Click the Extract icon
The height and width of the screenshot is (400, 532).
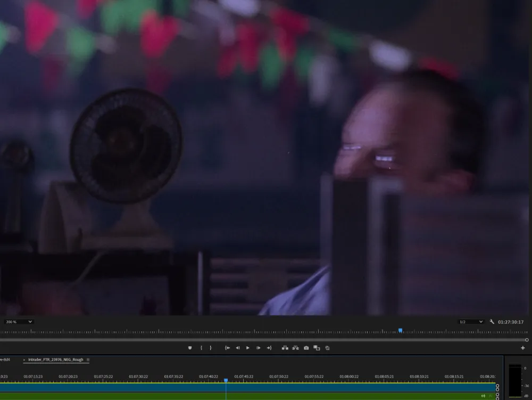[x=296, y=348]
